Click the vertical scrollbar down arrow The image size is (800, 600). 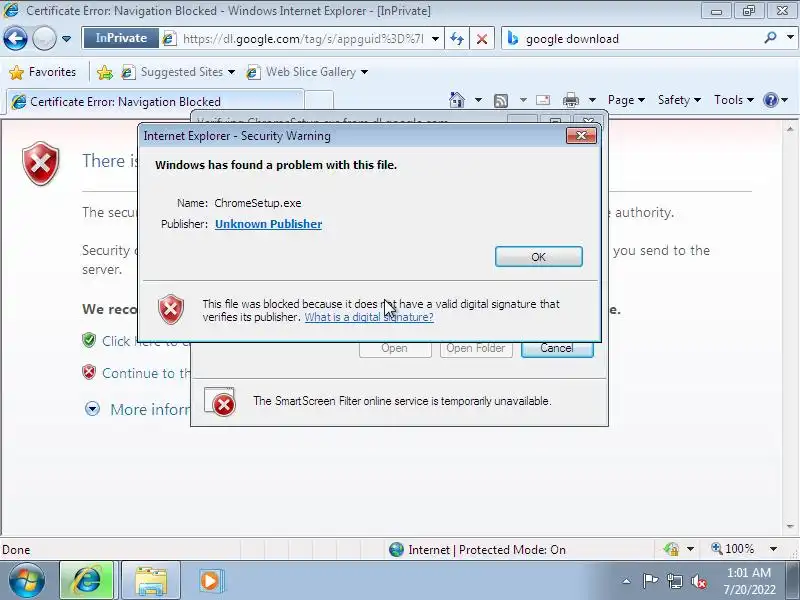pyautogui.click(x=790, y=527)
